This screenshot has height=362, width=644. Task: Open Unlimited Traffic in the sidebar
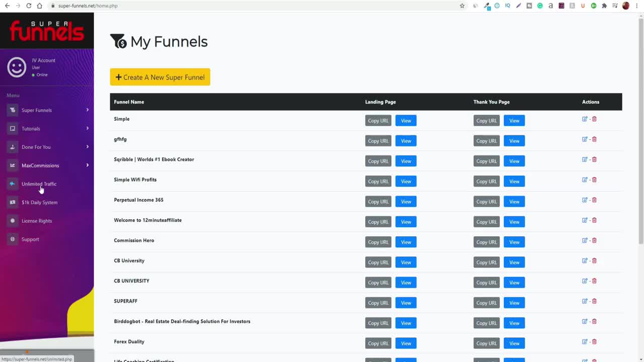[x=39, y=184]
